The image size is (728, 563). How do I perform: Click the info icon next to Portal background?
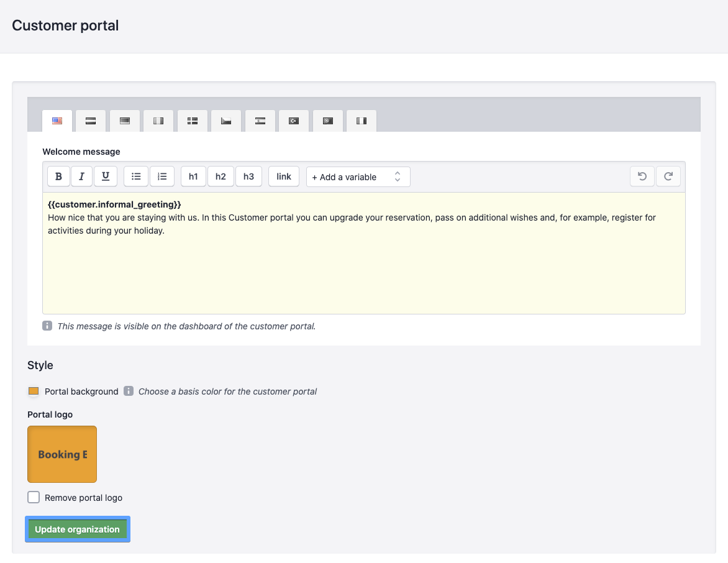tap(129, 391)
